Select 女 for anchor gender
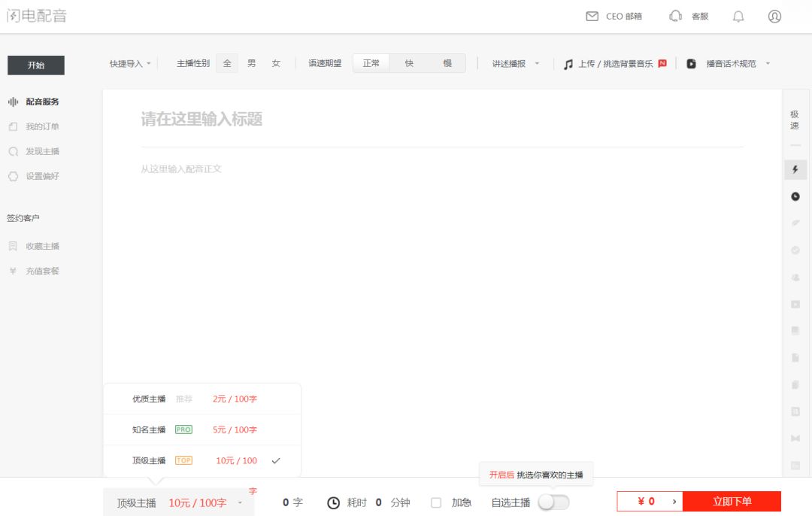The width and height of the screenshot is (812, 516). tap(276, 63)
